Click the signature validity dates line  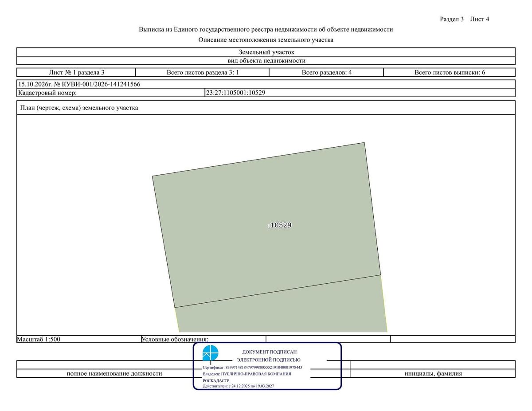click(x=239, y=386)
